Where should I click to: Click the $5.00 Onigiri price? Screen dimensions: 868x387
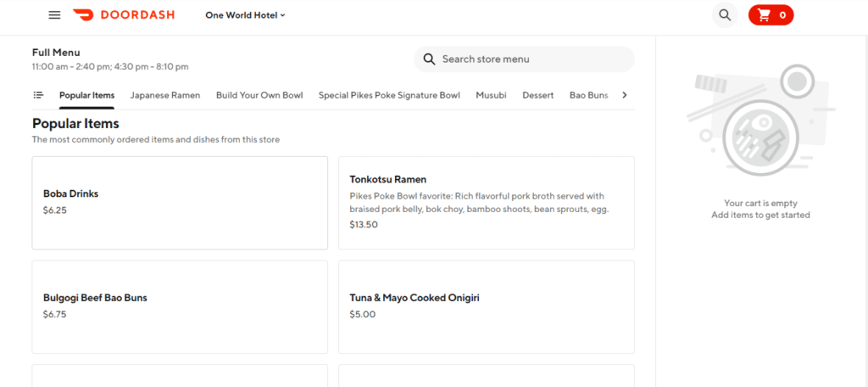[363, 314]
